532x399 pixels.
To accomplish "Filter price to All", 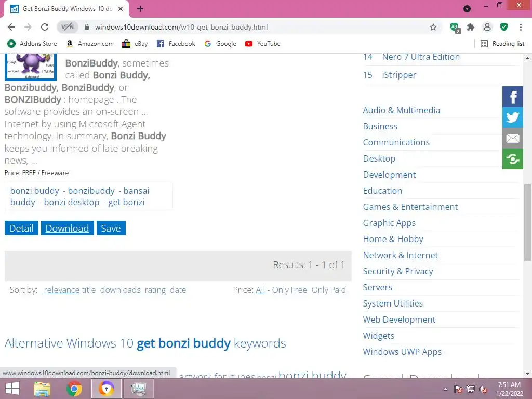I will [x=260, y=290].
